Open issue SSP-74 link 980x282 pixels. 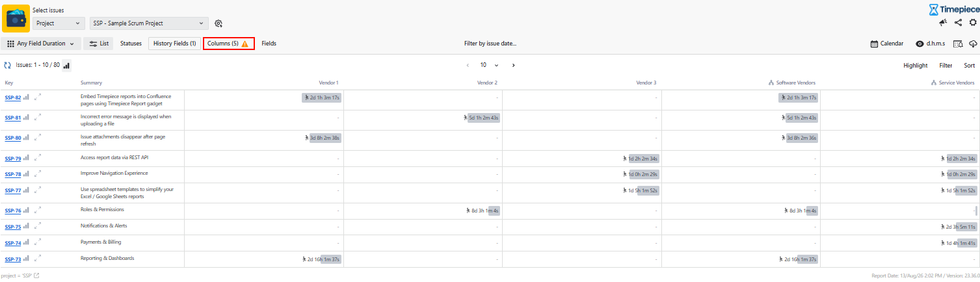pyautogui.click(x=13, y=244)
